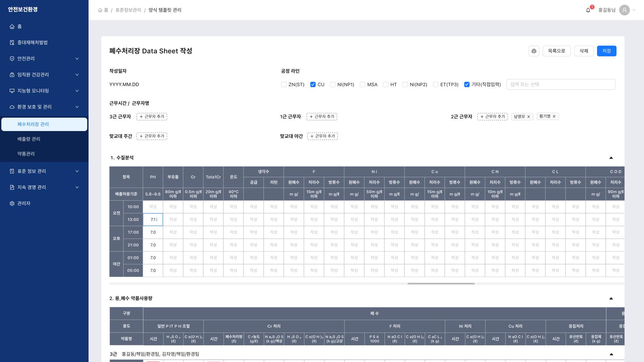
Task: Click 근무자 추가 for 3근 근무자
Action: coord(152,117)
